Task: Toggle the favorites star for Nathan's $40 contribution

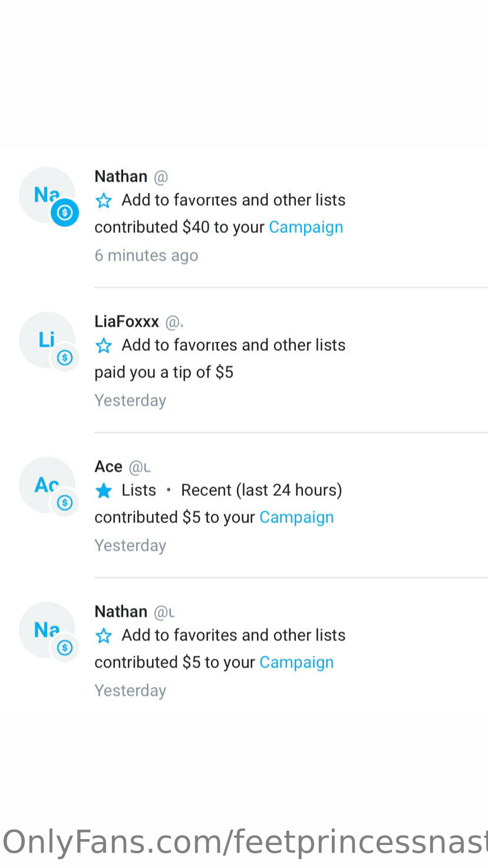Action: point(104,200)
